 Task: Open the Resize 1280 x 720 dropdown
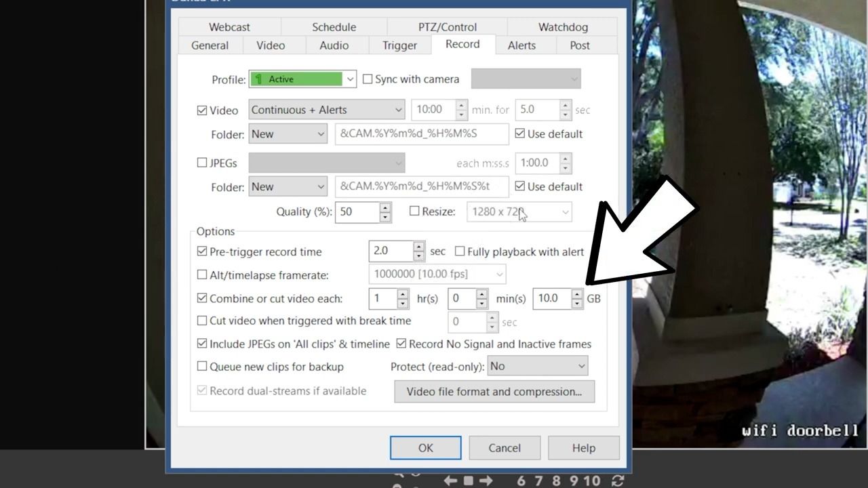[x=519, y=211]
